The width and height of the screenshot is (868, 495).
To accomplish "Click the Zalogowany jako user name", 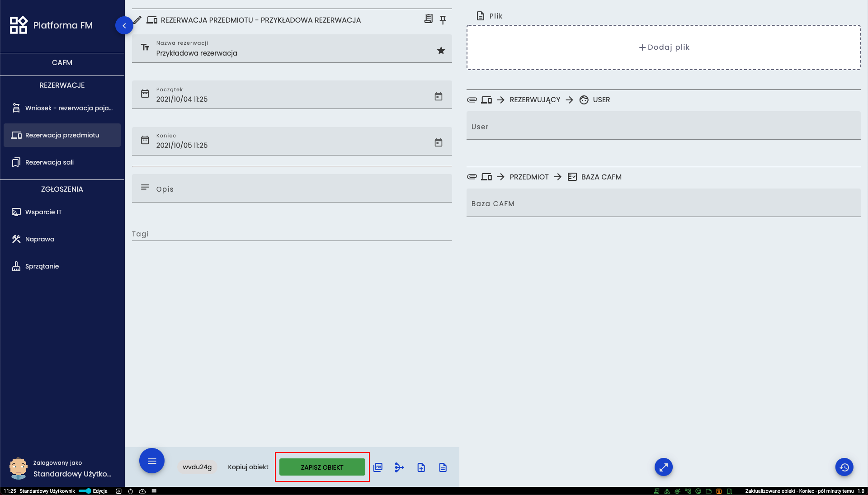I will (x=72, y=474).
